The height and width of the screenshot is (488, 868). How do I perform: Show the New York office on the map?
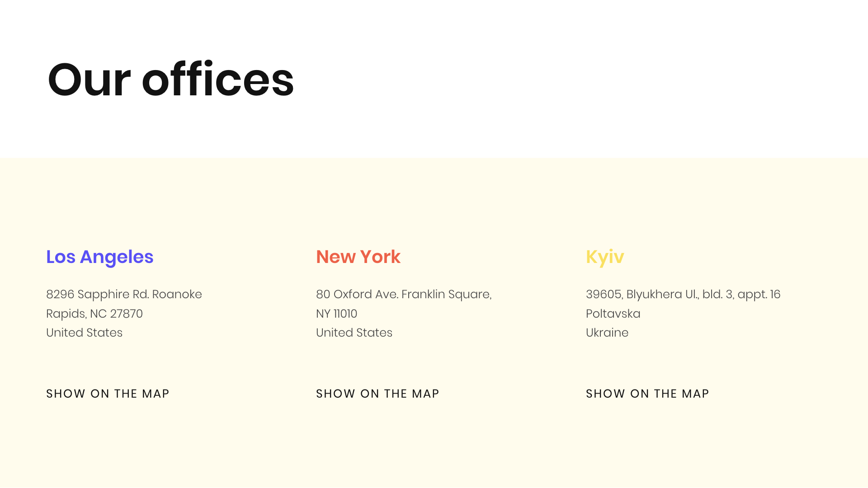click(377, 394)
